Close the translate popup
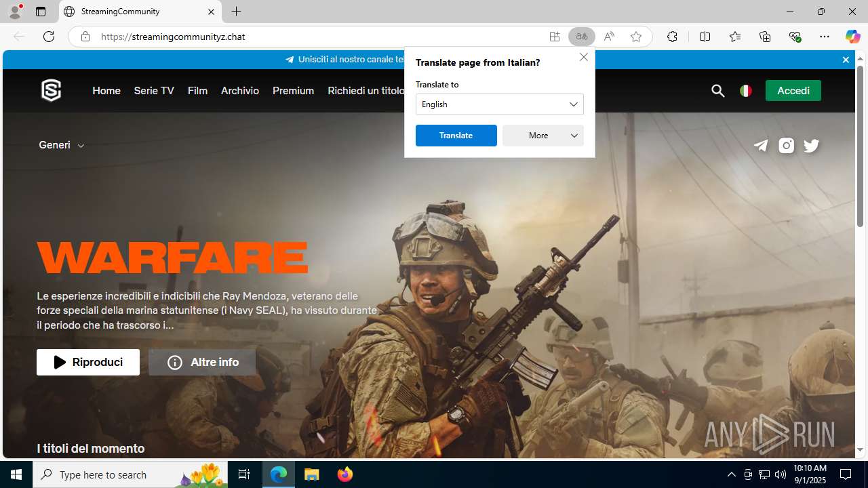Viewport: 868px width, 488px height. tap(584, 57)
